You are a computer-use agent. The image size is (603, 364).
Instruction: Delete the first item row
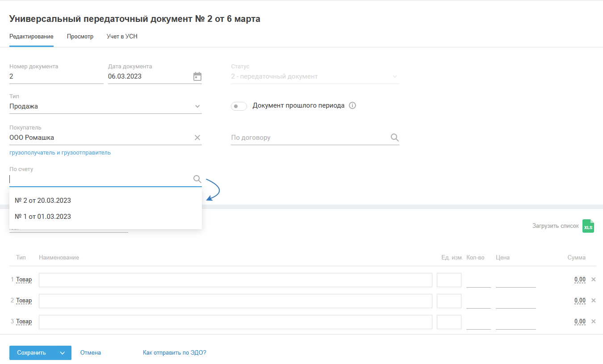(594, 280)
